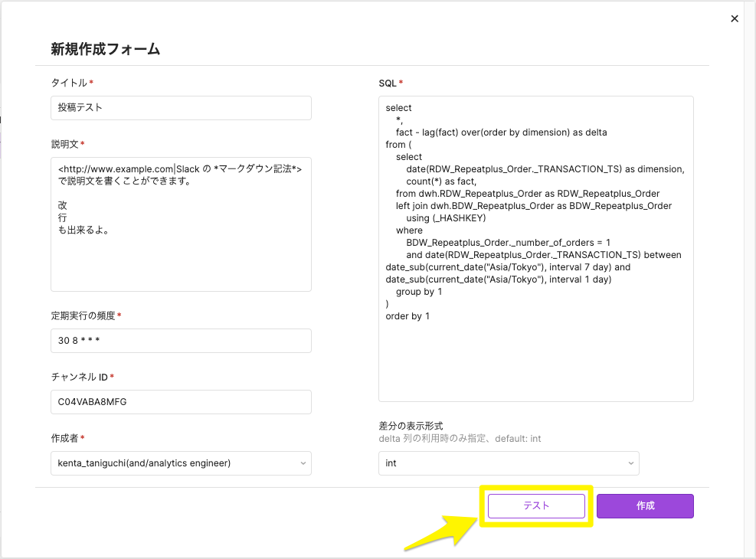Focus the 定期実行の頻度 cron field

181,341
